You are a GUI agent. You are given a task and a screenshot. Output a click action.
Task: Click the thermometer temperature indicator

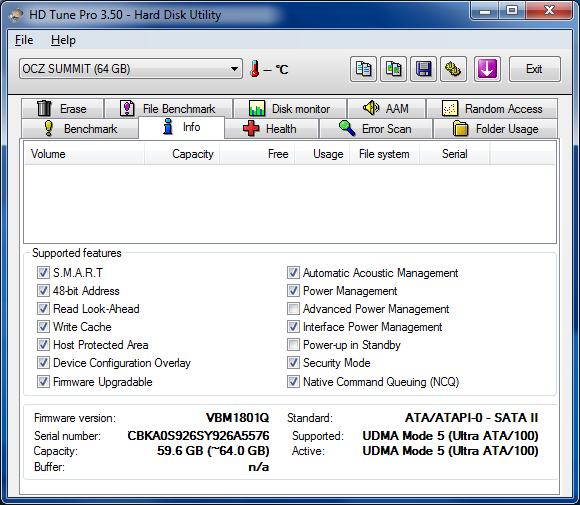(x=254, y=69)
